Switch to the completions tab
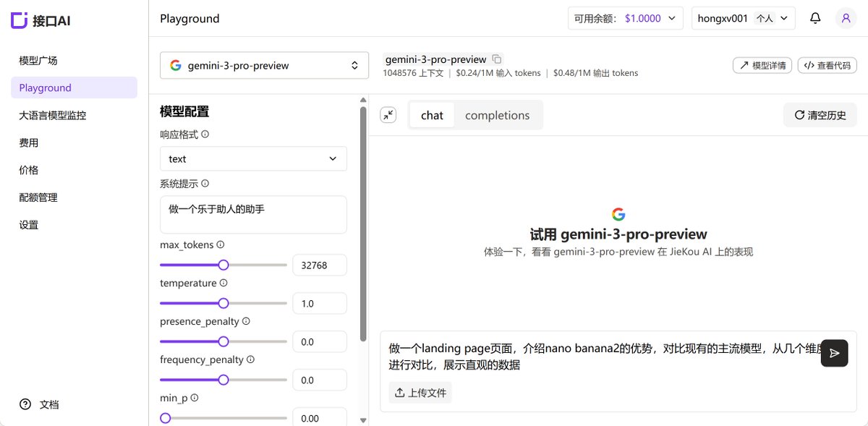The width and height of the screenshot is (868, 426). 498,115
